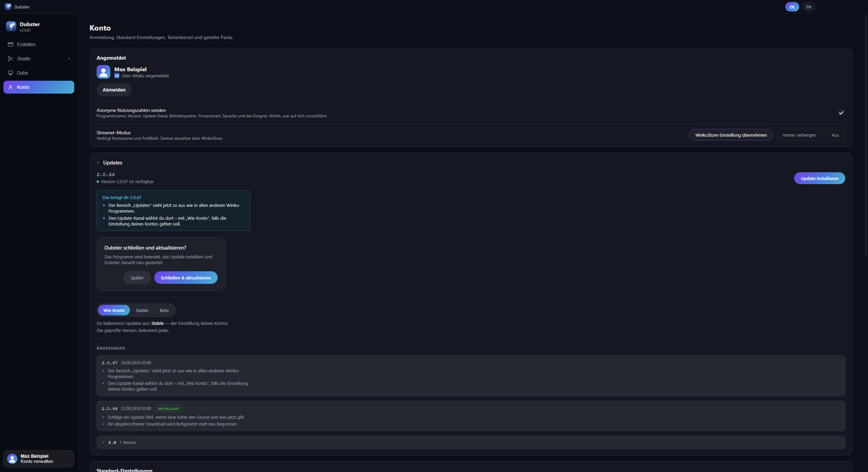
Task: Click changelog entry '2.0.67' version number
Action: [110, 363]
